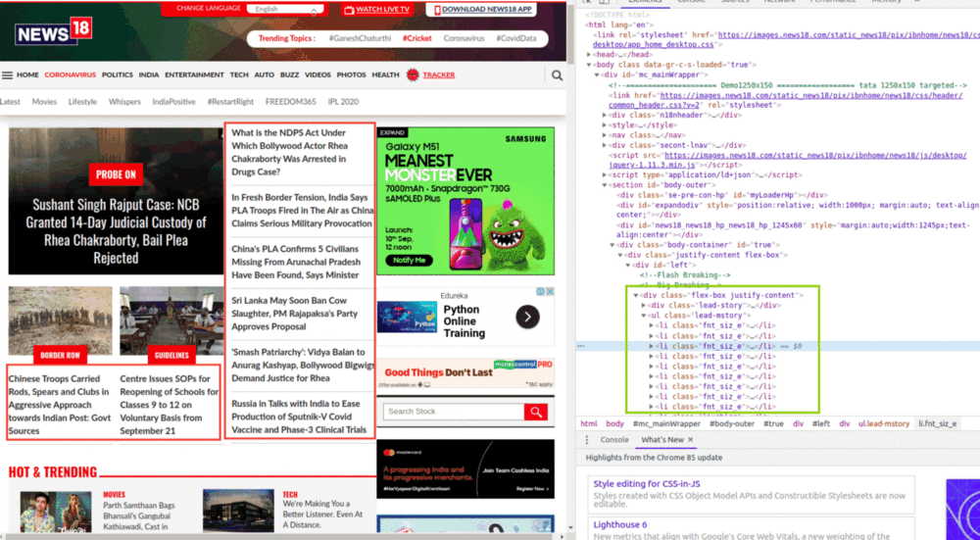This screenshot has width=980, height=540.
Task: Click EXPAND label on the Samsung ad
Action: (393, 132)
